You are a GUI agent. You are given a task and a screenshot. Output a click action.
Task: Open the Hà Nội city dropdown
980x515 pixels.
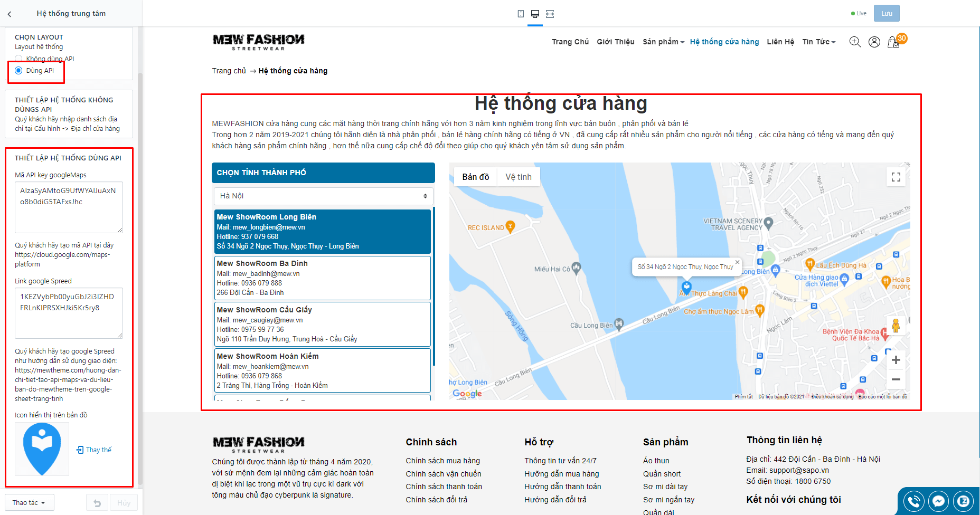click(324, 196)
